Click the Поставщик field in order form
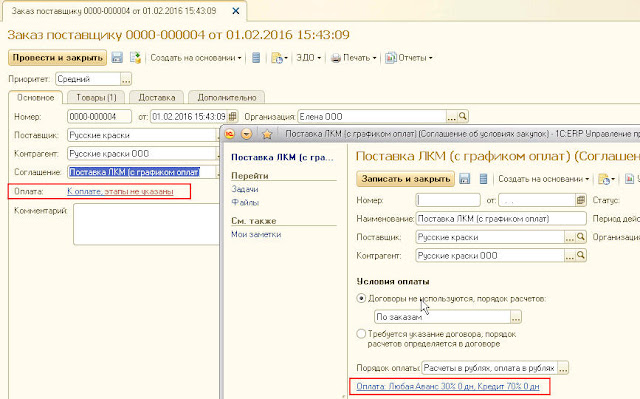This screenshot has height=399, width=640. click(x=142, y=135)
